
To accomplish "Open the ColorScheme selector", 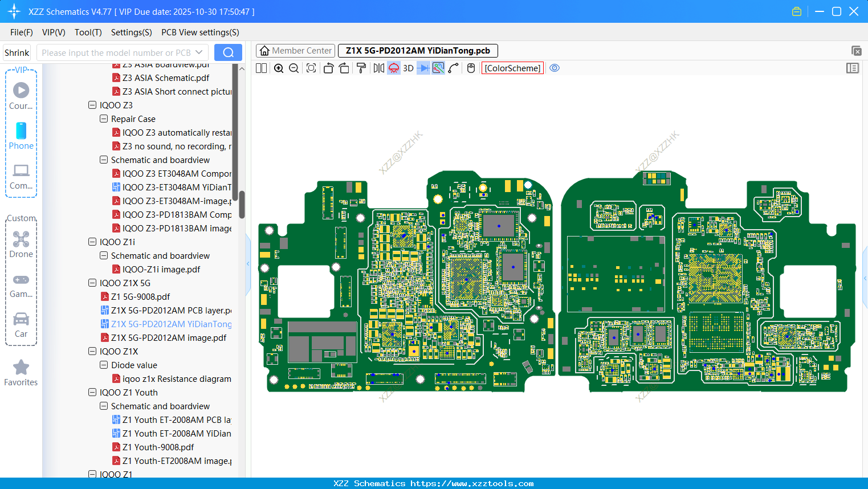I will click(512, 68).
